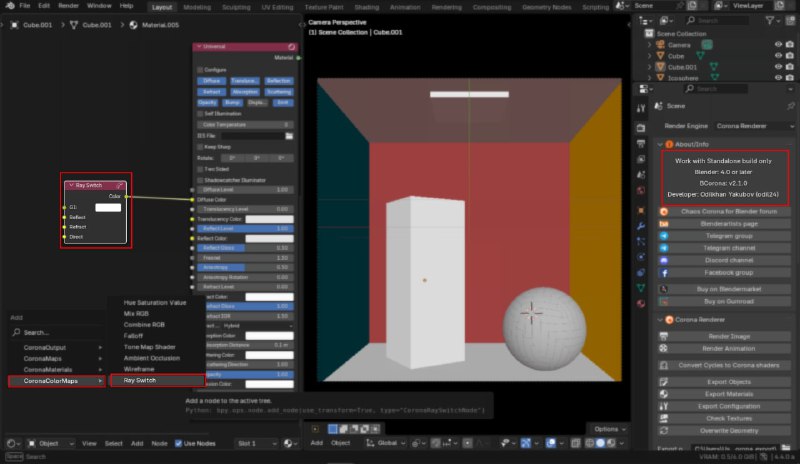
Task: Open the Scene properties tab icon
Action: coord(641,175)
